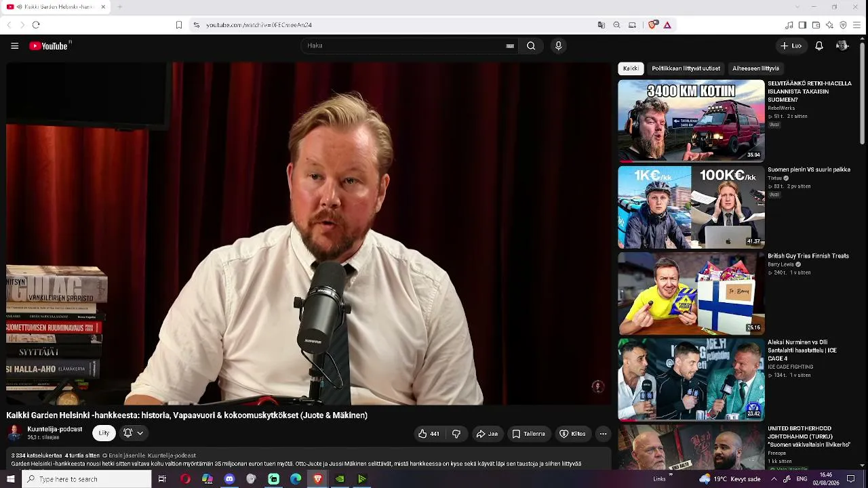Go forward in browser history
This screenshot has width=868, height=488.
22,25
